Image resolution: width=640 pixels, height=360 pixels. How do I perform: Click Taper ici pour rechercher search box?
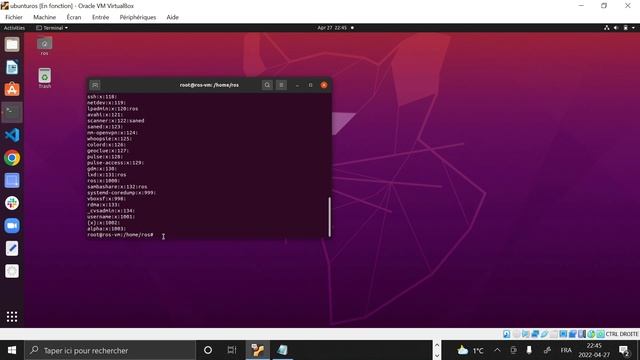[x=110, y=350]
